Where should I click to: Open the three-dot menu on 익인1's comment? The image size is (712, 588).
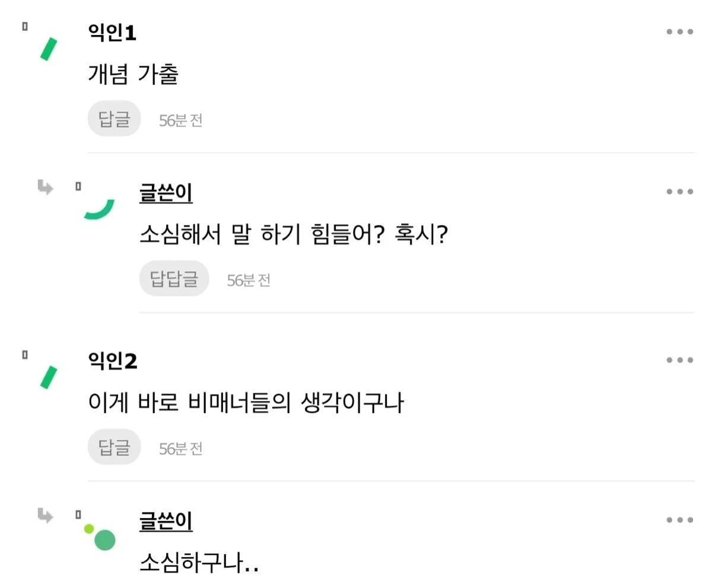click(x=679, y=31)
